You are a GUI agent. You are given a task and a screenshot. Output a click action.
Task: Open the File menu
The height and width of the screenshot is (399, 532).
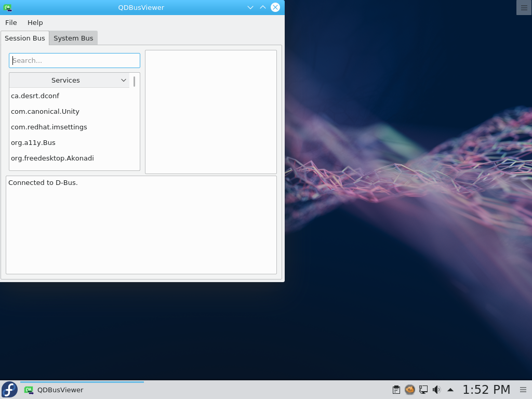coord(11,23)
